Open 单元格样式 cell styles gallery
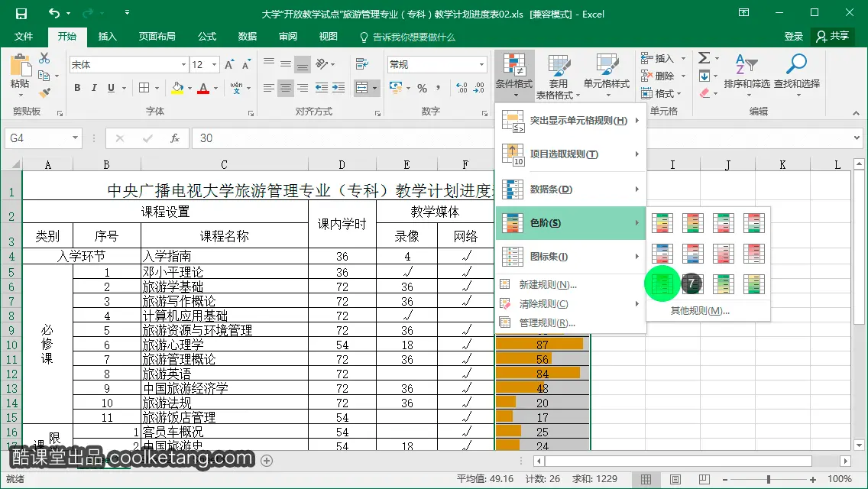This screenshot has width=868, height=489. pos(606,76)
